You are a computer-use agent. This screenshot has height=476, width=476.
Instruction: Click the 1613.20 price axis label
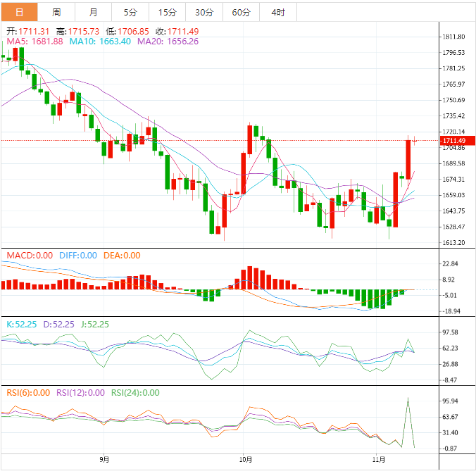pos(453,242)
